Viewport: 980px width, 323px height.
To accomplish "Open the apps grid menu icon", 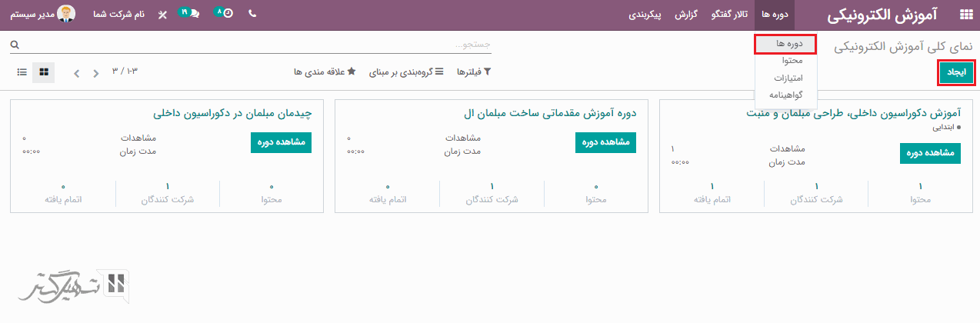I will pos(965,15).
